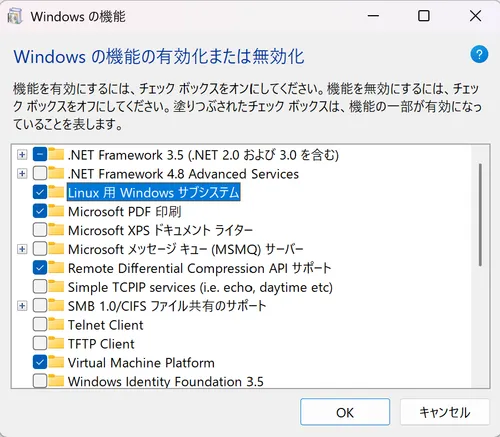The image size is (500, 437).
Task: Uncheck Linux 用 Windows サブシステム checkbox
Action: pos(40,192)
